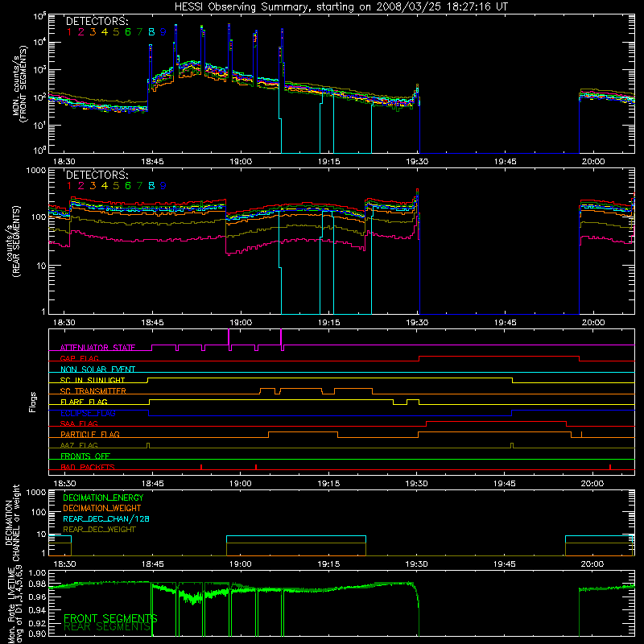Click the DECIMATION CHANNEL or weight axis title

click(x=12, y=524)
